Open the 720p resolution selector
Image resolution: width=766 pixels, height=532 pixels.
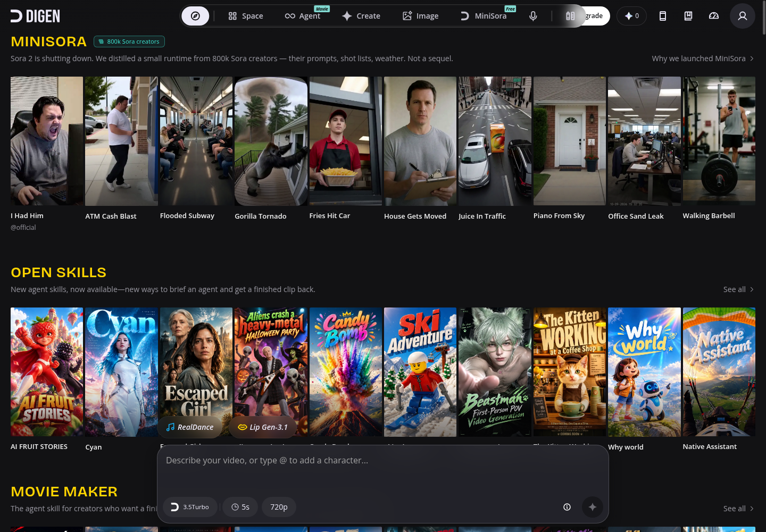pos(279,507)
